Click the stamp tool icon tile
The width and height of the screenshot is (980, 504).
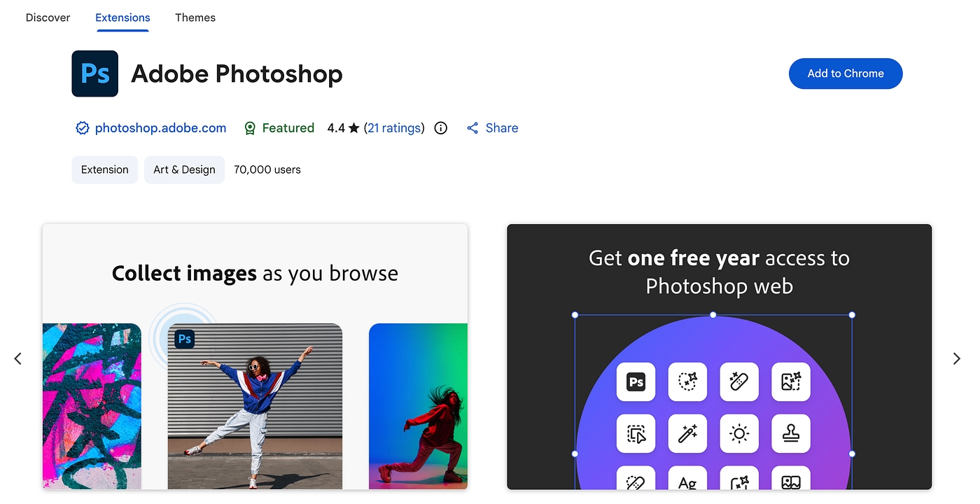791,433
